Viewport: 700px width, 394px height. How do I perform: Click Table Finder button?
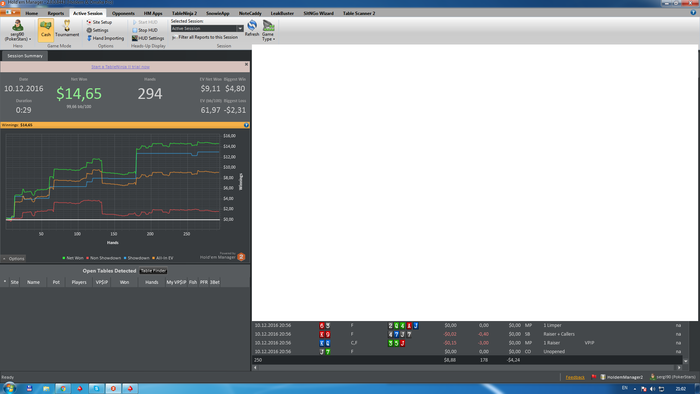[x=153, y=271]
